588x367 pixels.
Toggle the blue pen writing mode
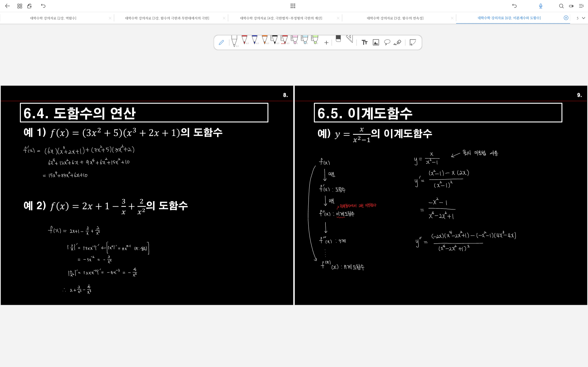(221, 42)
